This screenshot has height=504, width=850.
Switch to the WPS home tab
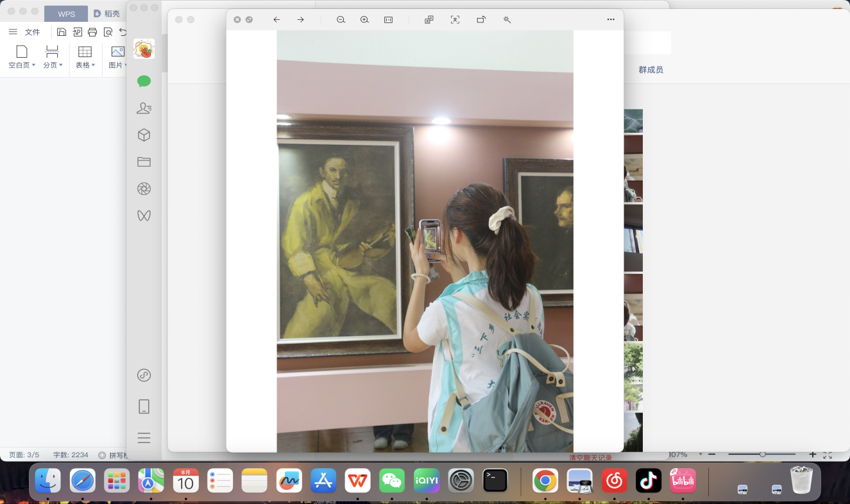[x=66, y=13]
